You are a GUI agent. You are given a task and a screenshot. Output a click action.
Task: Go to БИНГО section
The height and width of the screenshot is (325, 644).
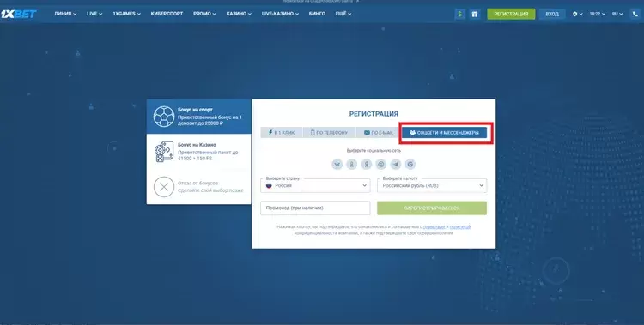pyautogui.click(x=317, y=14)
